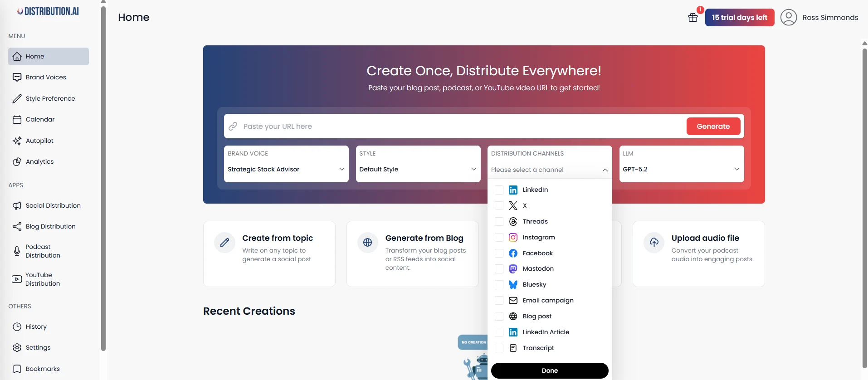The height and width of the screenshot is (380, 868).
Task: Click the Analytics pie chart icon
Action: pos(17,162)
